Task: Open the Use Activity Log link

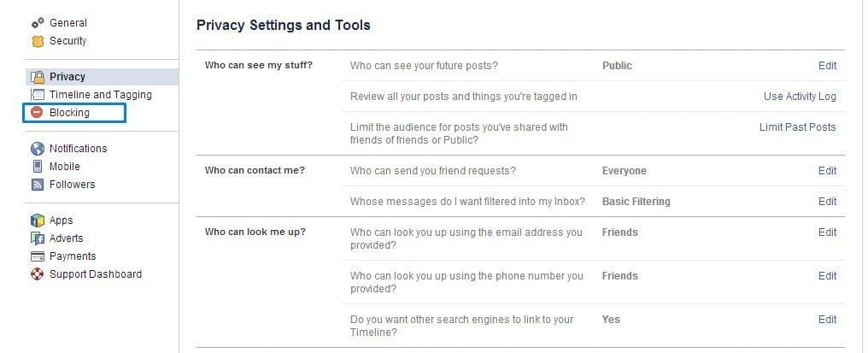Action: [800, 97]
